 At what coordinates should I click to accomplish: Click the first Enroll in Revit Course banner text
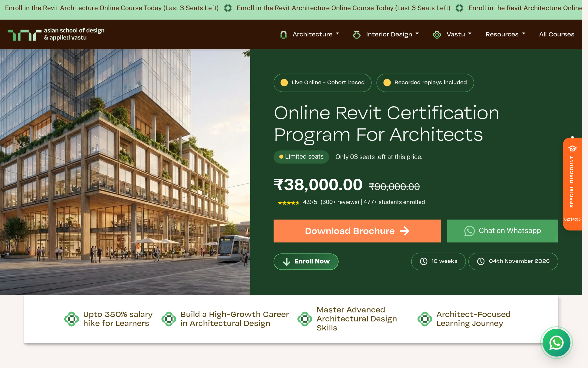point(112,8)
